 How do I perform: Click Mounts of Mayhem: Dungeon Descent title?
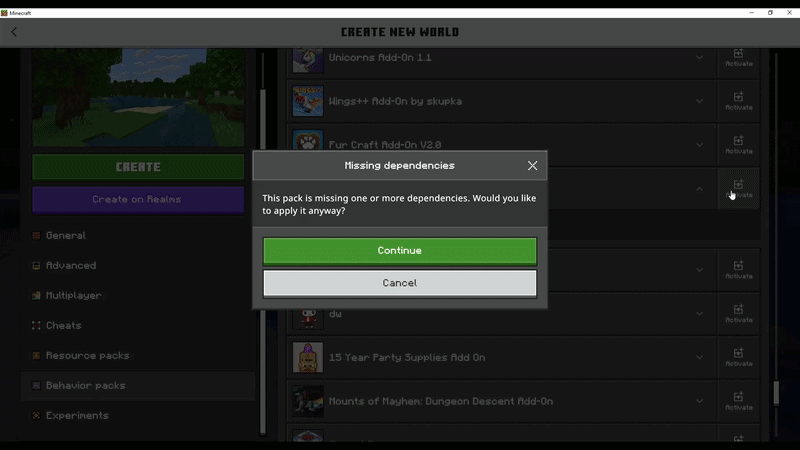441,402
